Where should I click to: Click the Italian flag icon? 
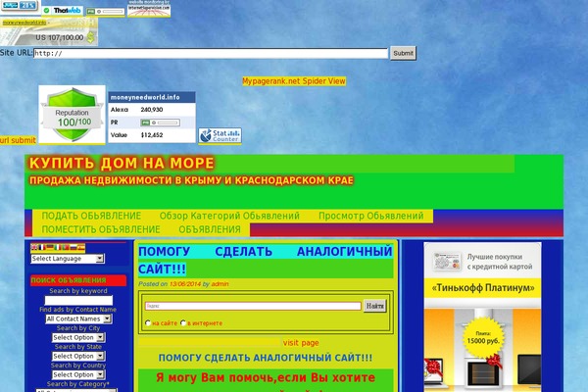click(x=58, y=247)
